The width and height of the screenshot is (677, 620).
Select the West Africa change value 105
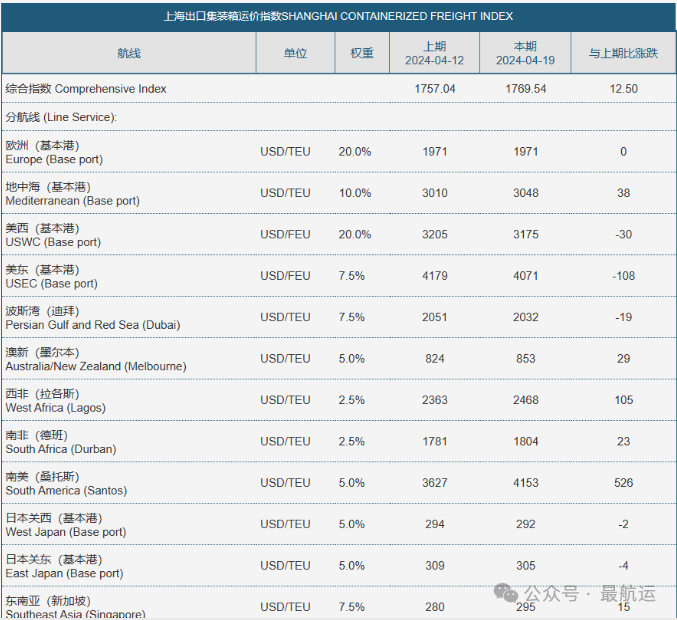click(623, 400)
